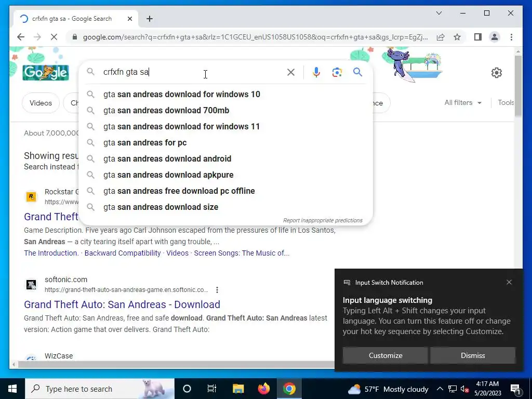The height and width of the screenshot is (399, 532).
Task: Open Google Lens image search
Action: click(337, 72)
